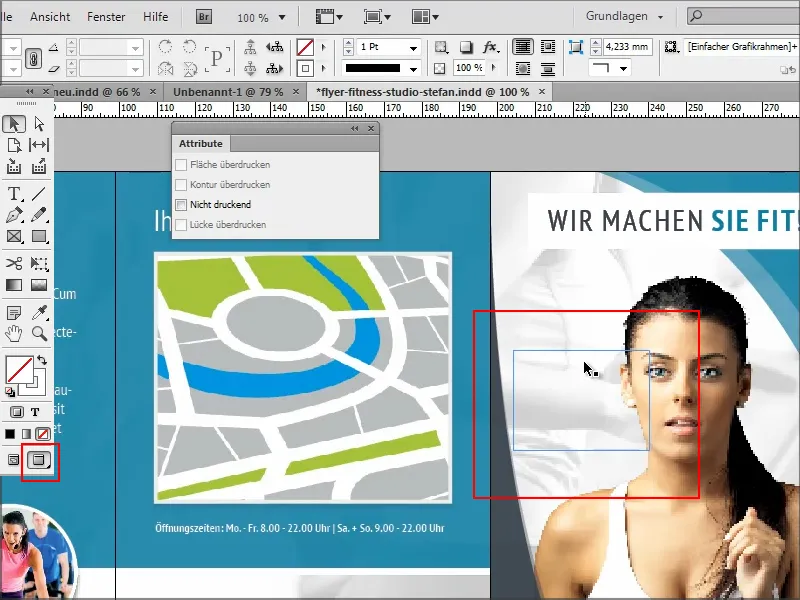Screen dimensions: 800x600
Task: Open corner options shape dropdown
Action: click(623, 68)
